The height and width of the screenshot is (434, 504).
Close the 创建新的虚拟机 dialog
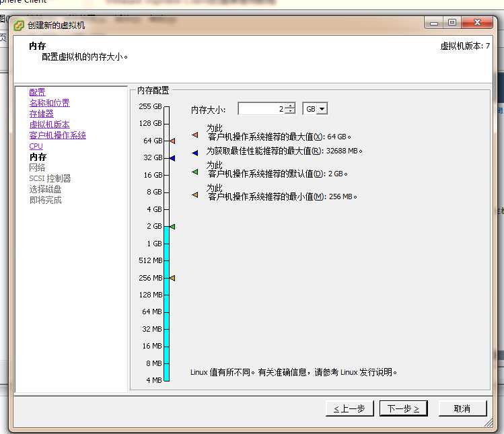click(477, 22)
